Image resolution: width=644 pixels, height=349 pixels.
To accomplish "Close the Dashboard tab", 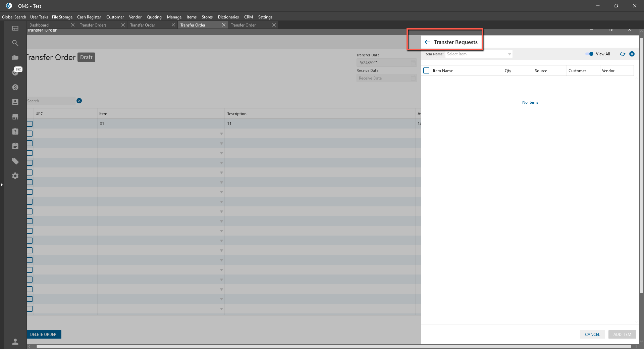I will point(73,25).
